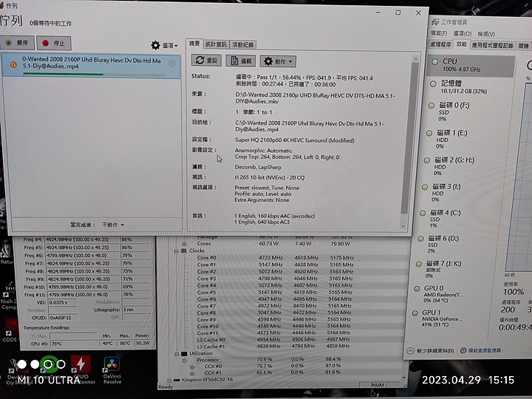Switch to Task Manager 應用程式歷程記錄 tab
Screen dimensions: 532x399
[492, 46]
